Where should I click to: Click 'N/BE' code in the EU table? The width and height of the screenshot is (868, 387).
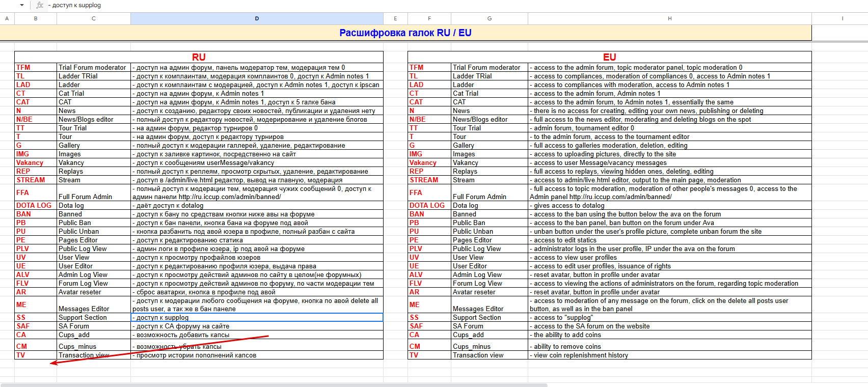click(x=418, y=119)
